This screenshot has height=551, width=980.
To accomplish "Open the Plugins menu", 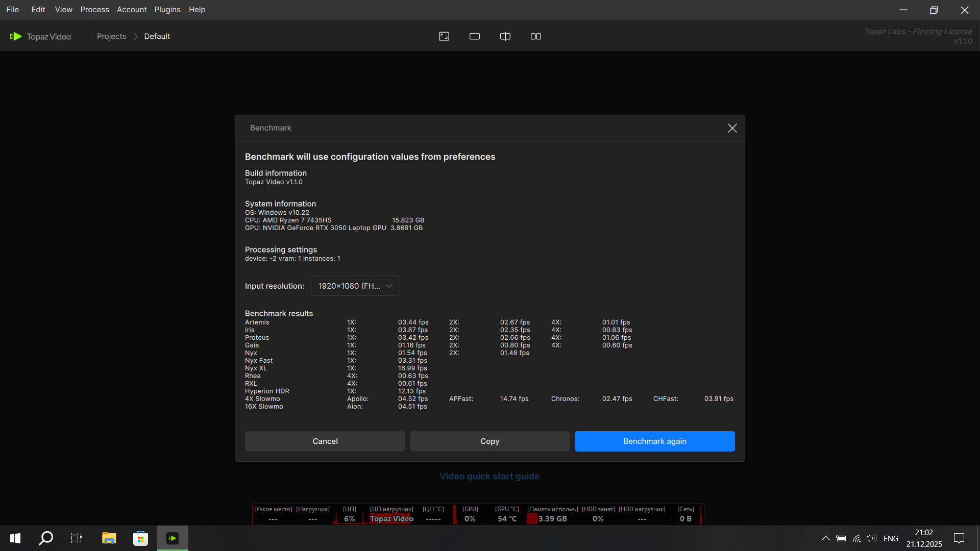I will [167, 10].
